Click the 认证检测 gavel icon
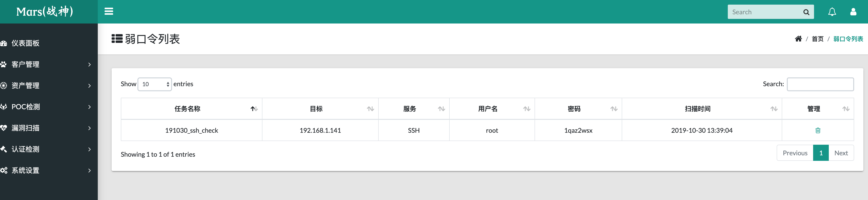The height and width of the screenshot is (200, 868). [x=4, y=149]
